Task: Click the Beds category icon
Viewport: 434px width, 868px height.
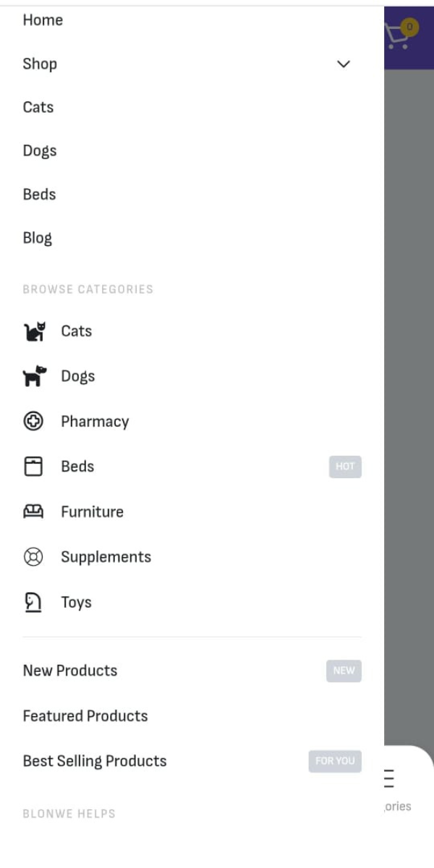Action: point(33,467)
